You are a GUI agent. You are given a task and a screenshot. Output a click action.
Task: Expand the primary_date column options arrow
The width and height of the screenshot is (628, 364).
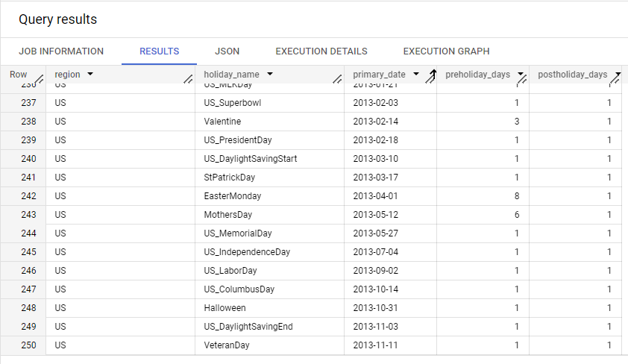click(415, 75)
